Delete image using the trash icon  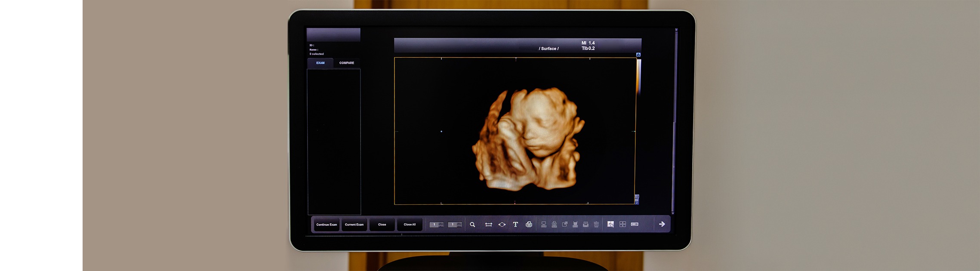pos(596,225)
